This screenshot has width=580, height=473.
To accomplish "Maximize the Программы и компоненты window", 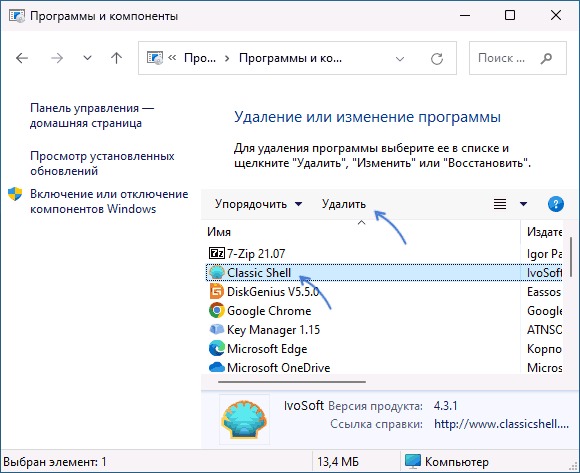I will tap(510, 15).
